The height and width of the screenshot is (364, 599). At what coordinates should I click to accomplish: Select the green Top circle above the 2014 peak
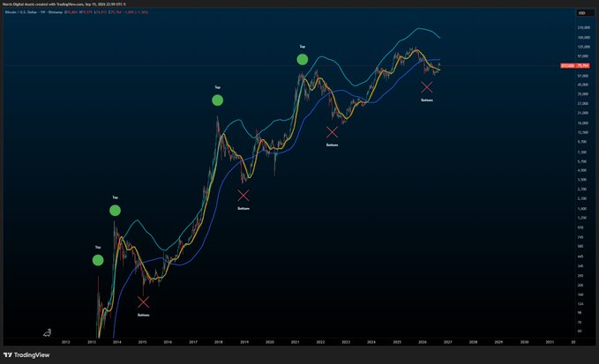[x=115, y=211]
